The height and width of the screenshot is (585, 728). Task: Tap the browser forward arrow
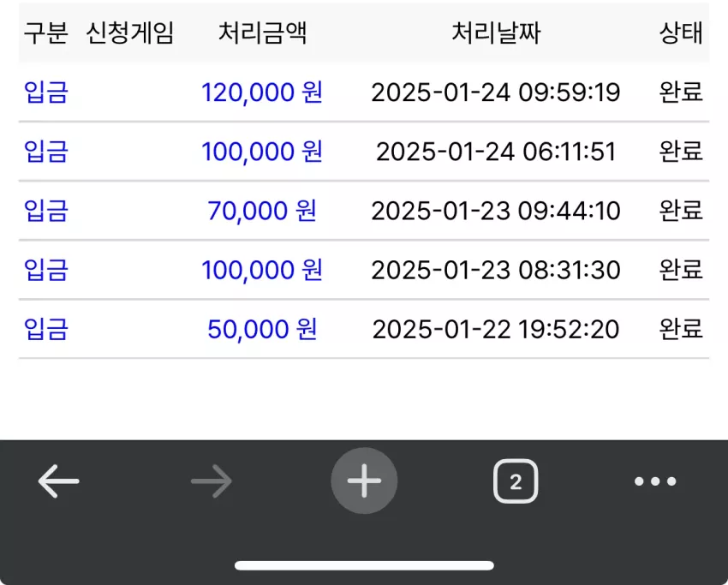212,481
